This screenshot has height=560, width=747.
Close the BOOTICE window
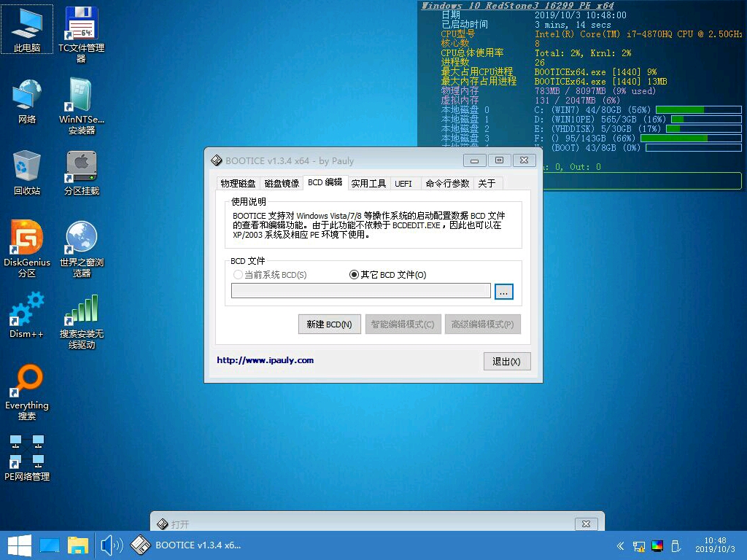point(524,160)
